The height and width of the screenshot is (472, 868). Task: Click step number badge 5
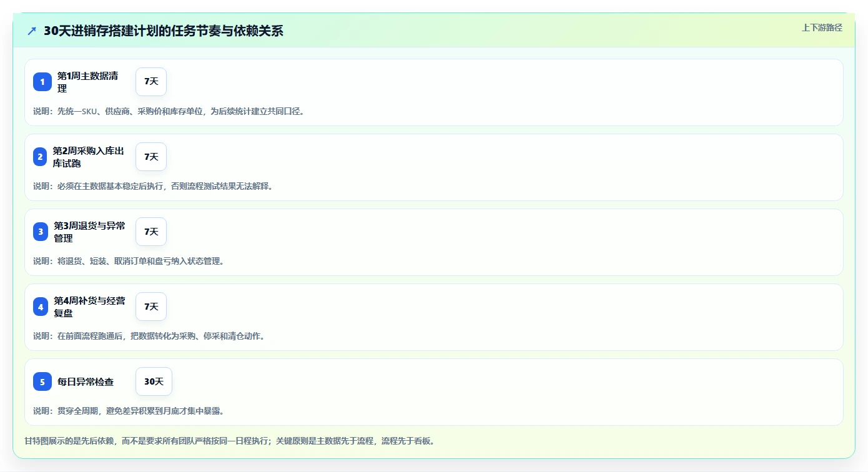click(x=42, y=381)
